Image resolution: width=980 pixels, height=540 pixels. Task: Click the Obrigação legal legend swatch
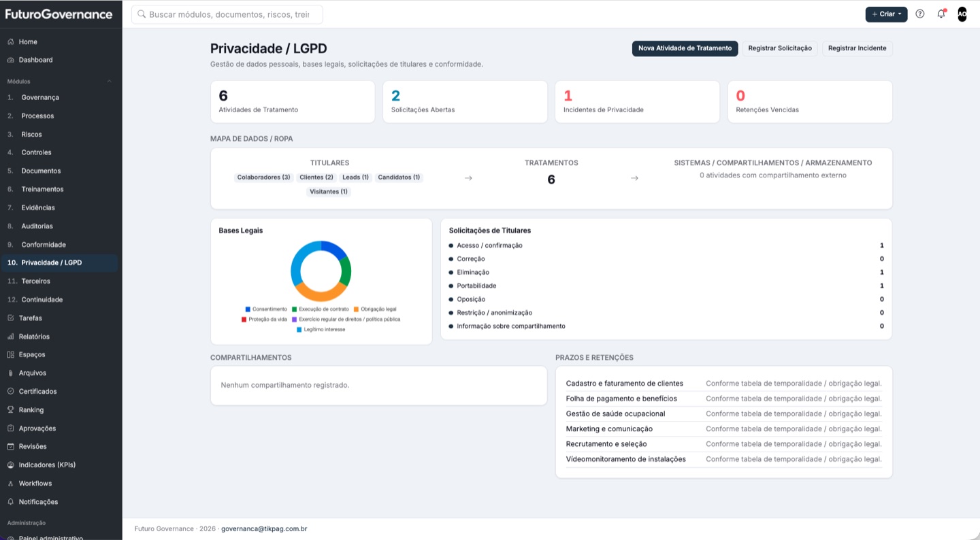point(356,309)
